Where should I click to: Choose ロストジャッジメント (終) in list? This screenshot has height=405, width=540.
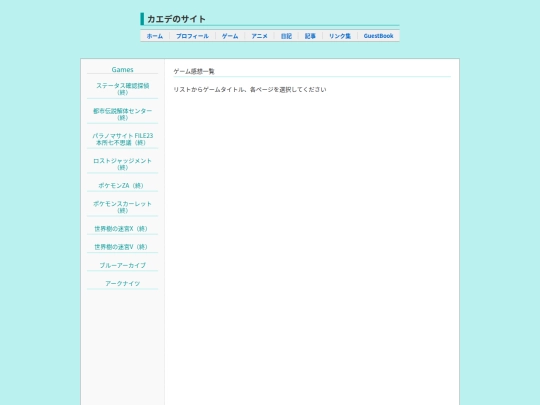123,164
